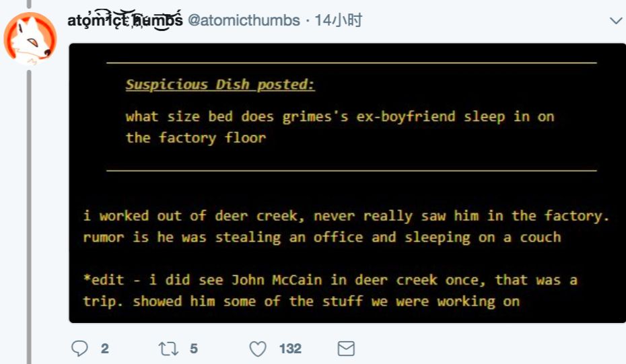This screenshot has height=364, width=626.
Task: Send tweet via the envelope message icon
Action: (346, 349)
